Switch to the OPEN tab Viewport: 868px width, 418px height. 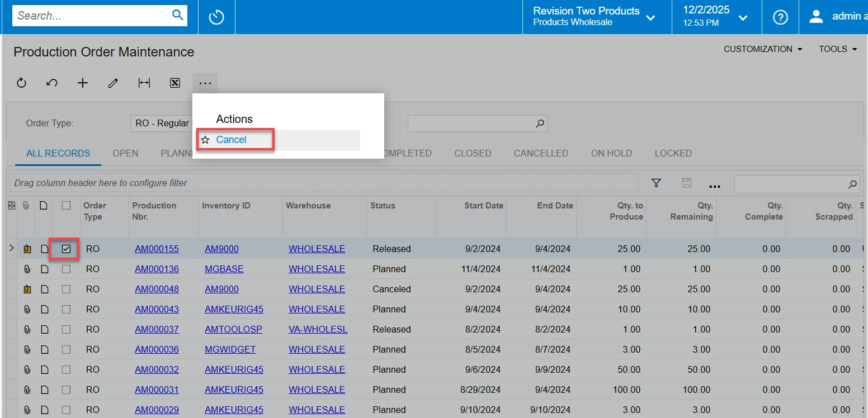point(125,153)
